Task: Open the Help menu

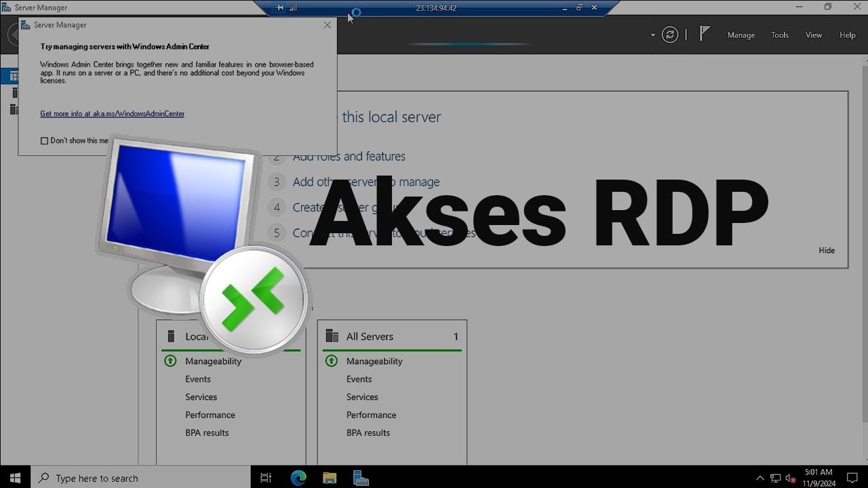Action: (x=848, y=35)
